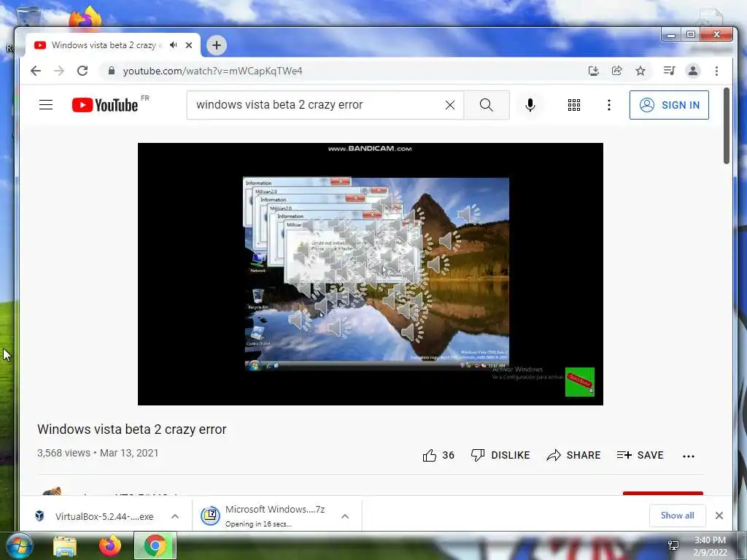Click SAVE to playlist

pos(640,455)
